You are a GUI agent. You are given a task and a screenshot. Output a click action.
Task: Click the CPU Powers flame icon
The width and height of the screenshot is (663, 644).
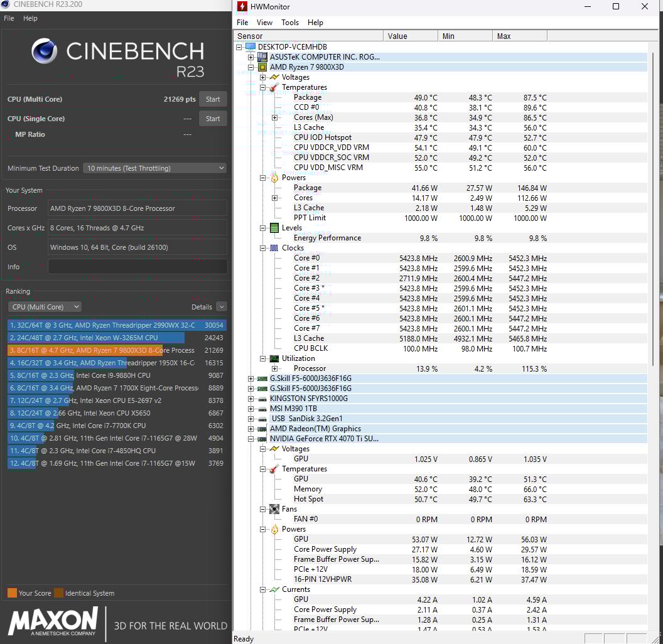(x=274, y=178)
